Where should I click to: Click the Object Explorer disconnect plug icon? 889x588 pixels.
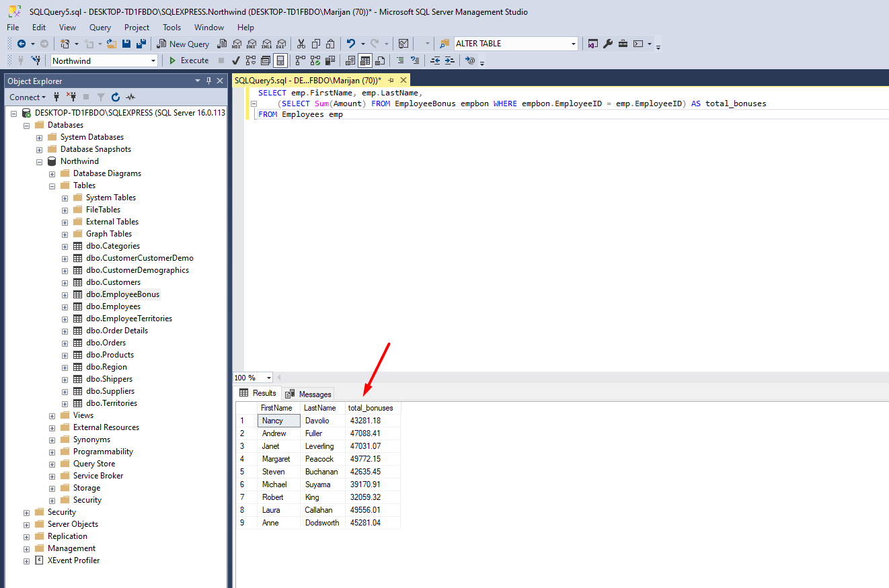point(71,97)
